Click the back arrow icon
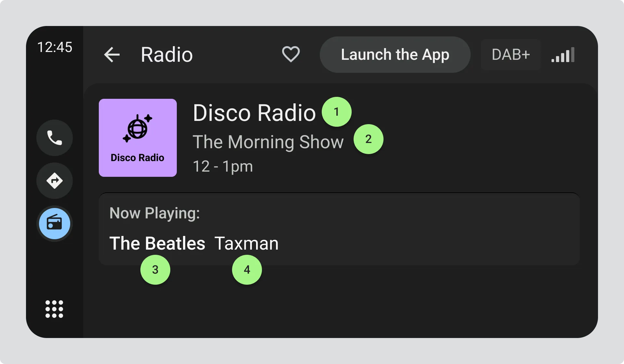The width and height of the screenshot is (624, 364). click(112, 55)
